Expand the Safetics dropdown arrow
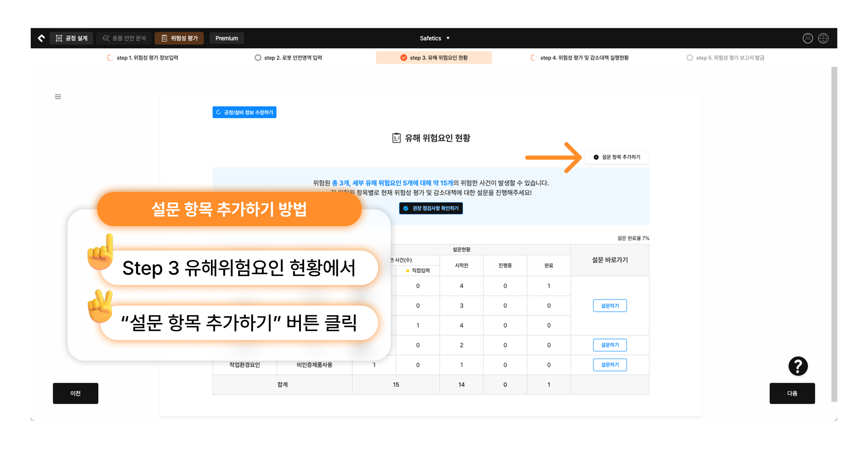 [x=448, y=38]
